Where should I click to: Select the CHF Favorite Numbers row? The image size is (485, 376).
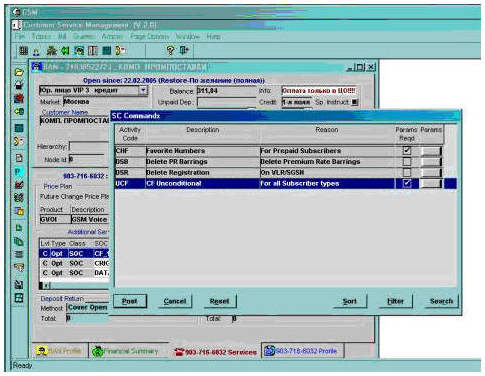[x=278, y=151]
